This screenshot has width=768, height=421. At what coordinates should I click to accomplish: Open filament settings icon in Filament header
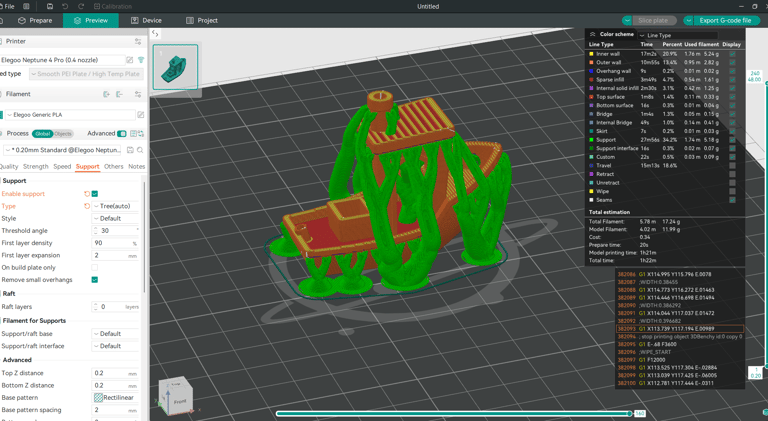pos(138,94)
